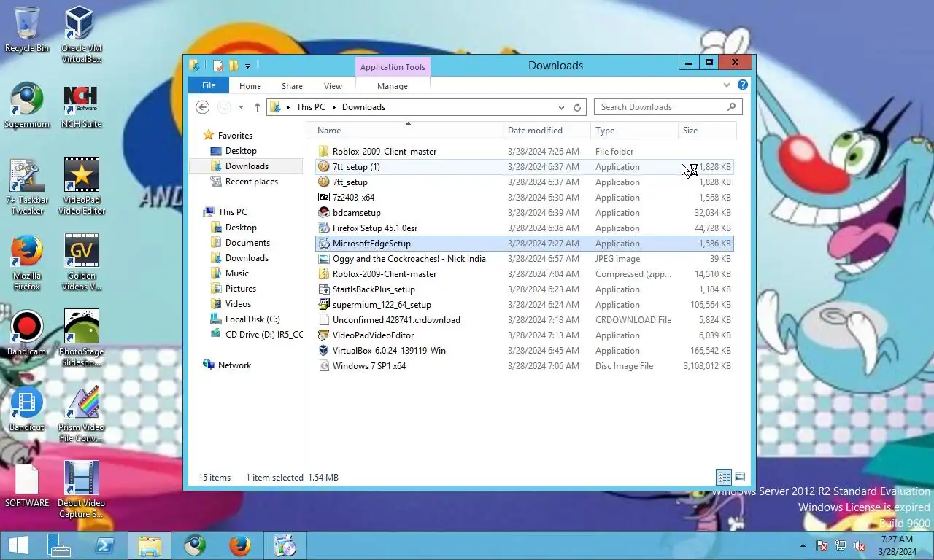934x560 pixels.
Task: Select the Windows 7 SP1 x64 file
Action: click(524, 366)
